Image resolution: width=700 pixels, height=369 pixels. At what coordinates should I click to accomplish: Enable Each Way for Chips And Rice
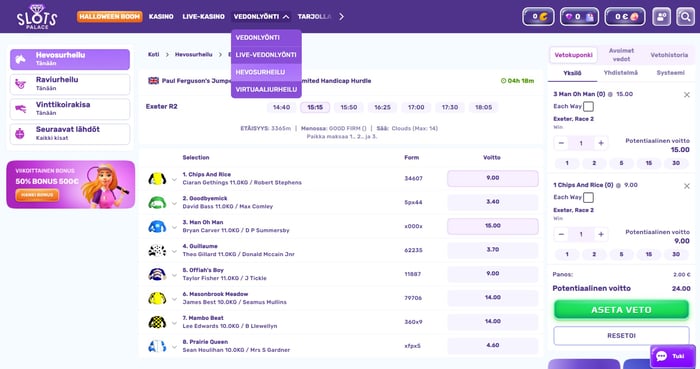pyautogui.click(x=588, y=197)
